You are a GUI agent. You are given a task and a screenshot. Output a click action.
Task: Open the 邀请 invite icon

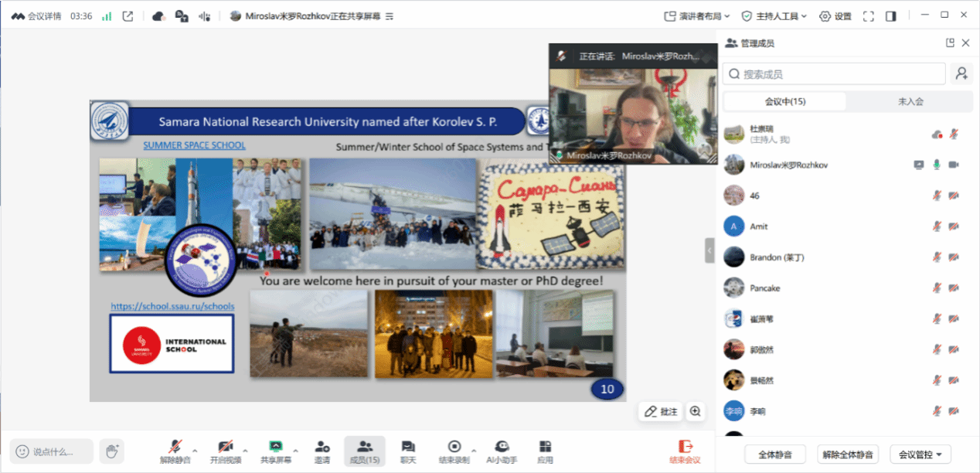point(322,451)
